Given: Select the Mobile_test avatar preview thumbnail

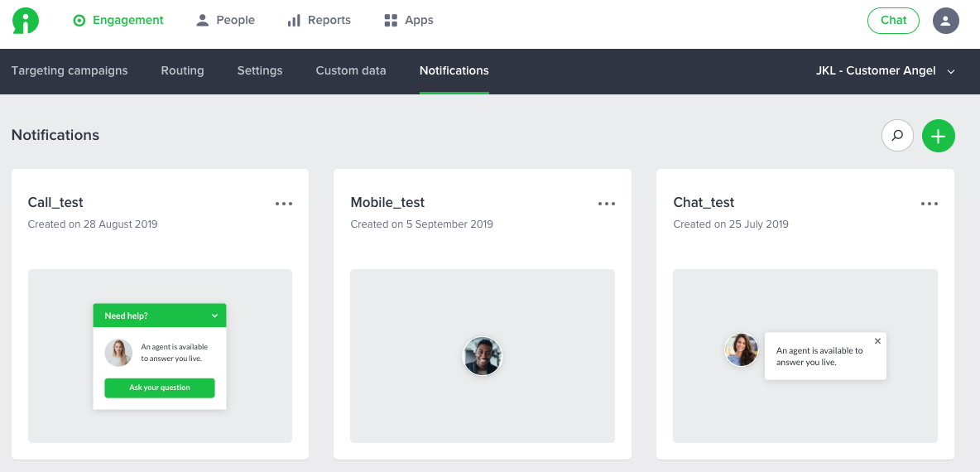Looking at the screenshot, I should (x=482, y=356).
